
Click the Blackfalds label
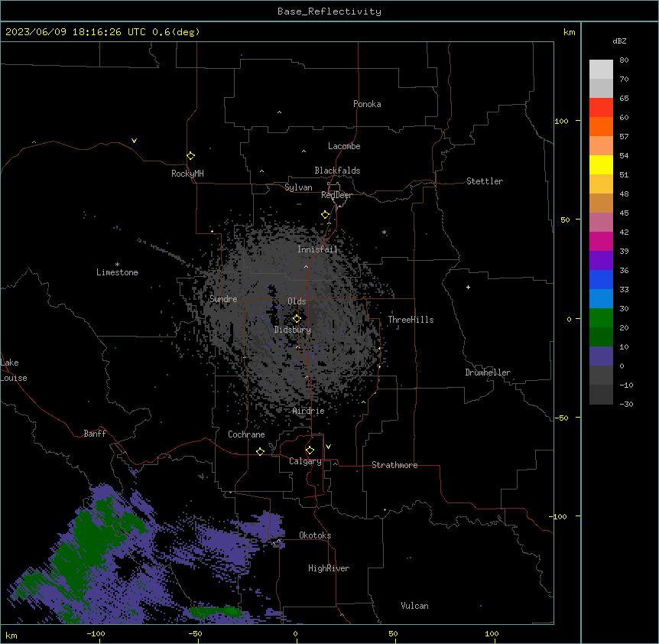click(337, 171)
